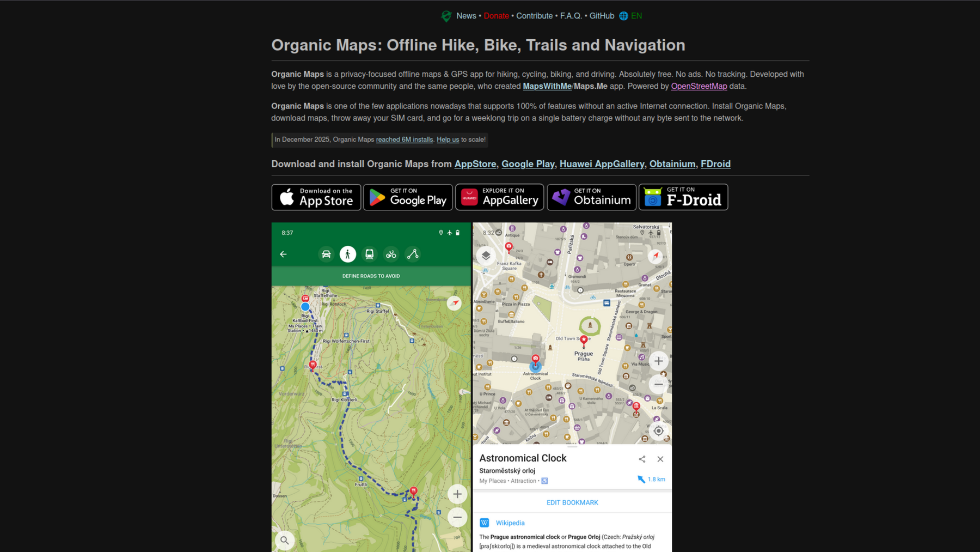Tap the back arrow on the routing screen
This screenshot has height=552, width=980.
[x=284, y=254]
